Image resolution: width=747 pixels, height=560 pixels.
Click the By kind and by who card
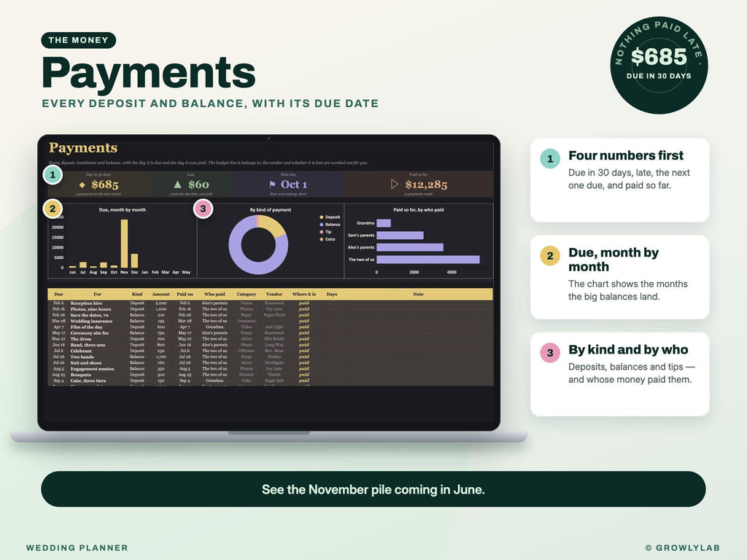[620, 374]
